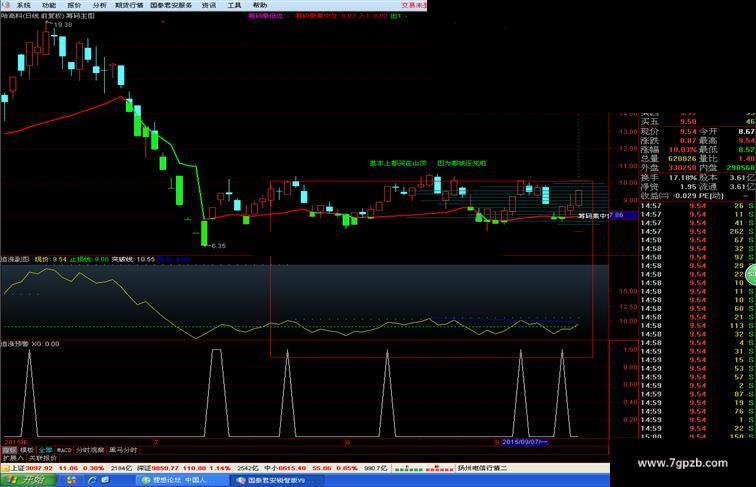756x487 pixels.
Task: Open the 国泰君安服务 menu
Action: (171, 5)
